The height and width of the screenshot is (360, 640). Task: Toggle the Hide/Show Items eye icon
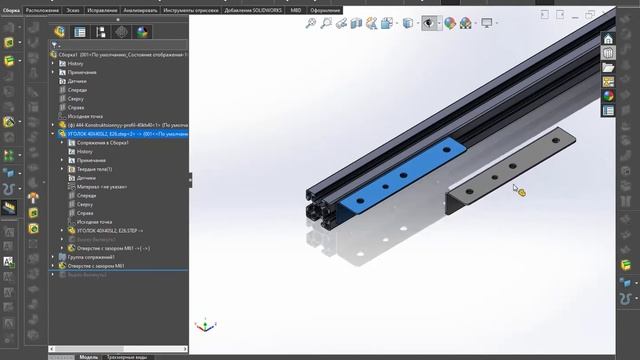[428, 23]
